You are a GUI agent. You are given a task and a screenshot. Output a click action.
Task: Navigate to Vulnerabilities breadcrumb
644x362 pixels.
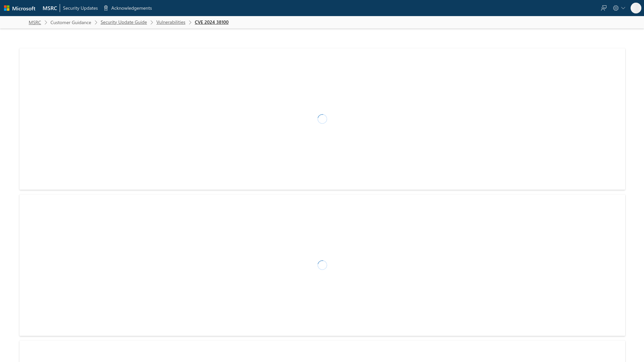[x=171, y=22]
